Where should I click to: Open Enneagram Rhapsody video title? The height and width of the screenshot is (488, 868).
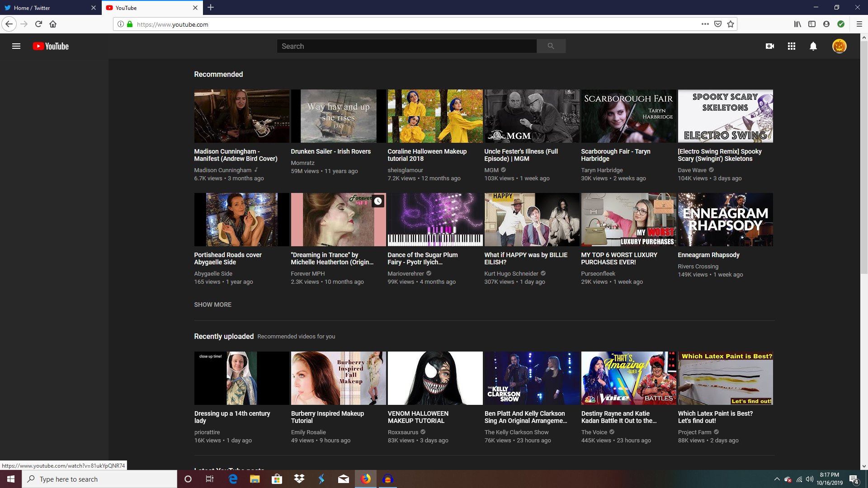708,255
